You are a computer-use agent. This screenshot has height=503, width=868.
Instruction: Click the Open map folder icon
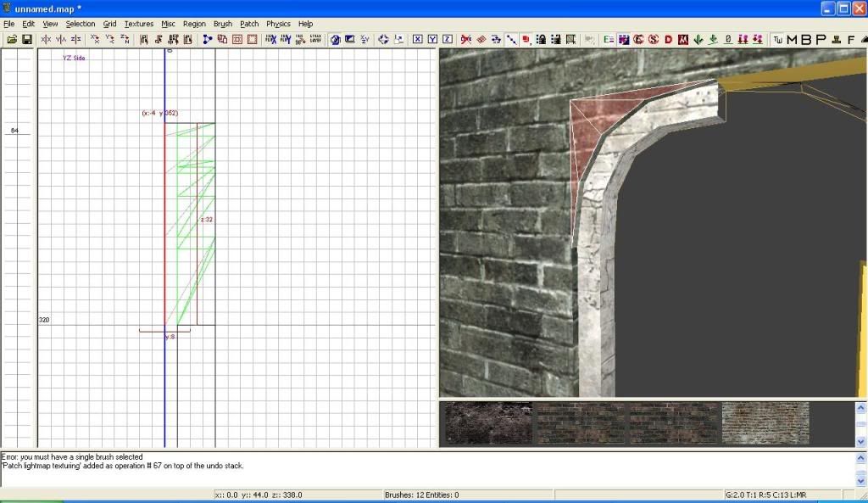tap(12, 39)
